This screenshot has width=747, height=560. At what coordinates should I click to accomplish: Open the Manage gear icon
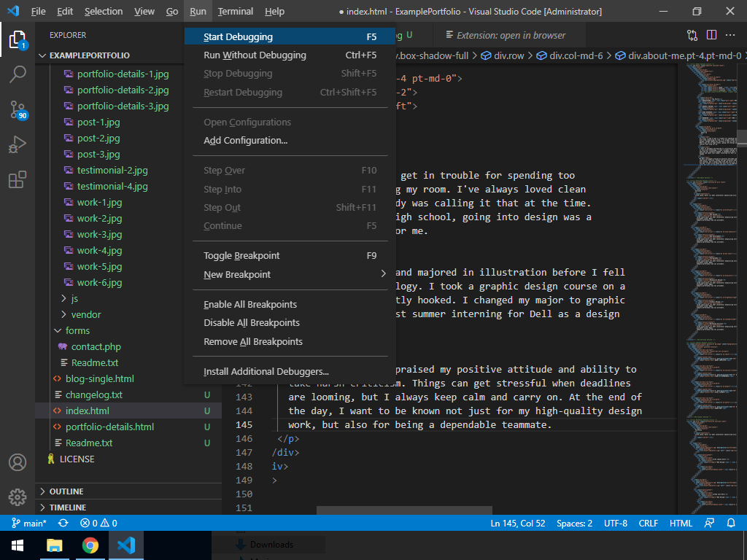point(18,497)
